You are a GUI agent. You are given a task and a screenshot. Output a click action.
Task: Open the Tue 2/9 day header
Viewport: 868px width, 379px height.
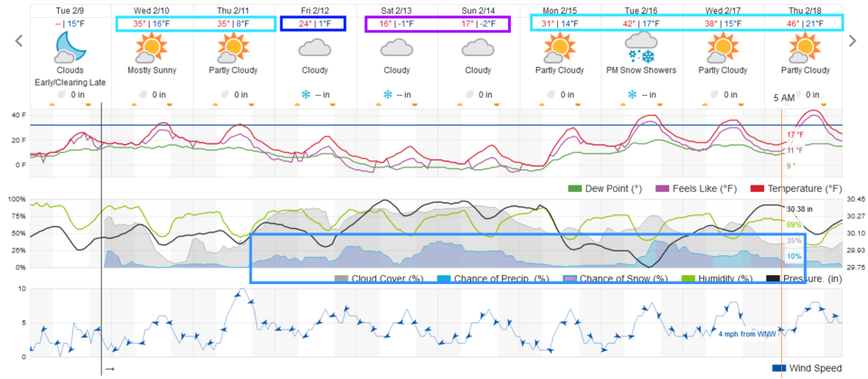(71, 11)
